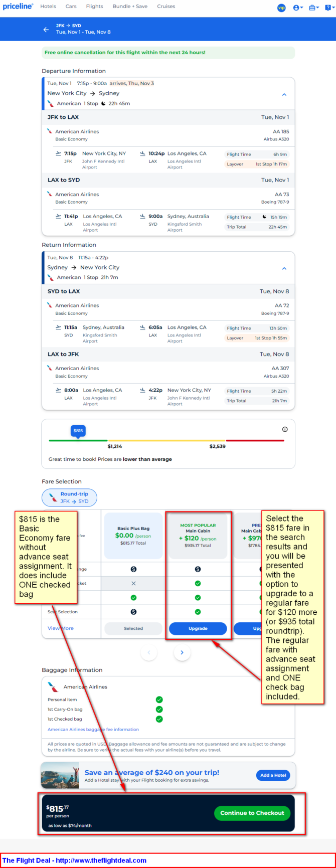Image resolution: width=336 pixels, height=868 pixels.
Task: Click the takeoff icon next to 11:15a SYD
Action: click(58, 327)
